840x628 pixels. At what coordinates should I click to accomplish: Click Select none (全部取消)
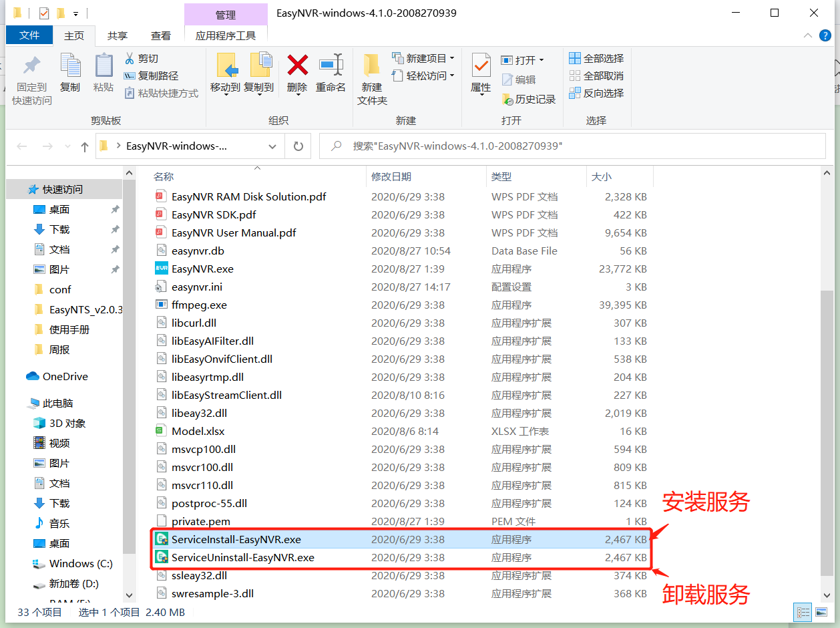click(596, 75)
